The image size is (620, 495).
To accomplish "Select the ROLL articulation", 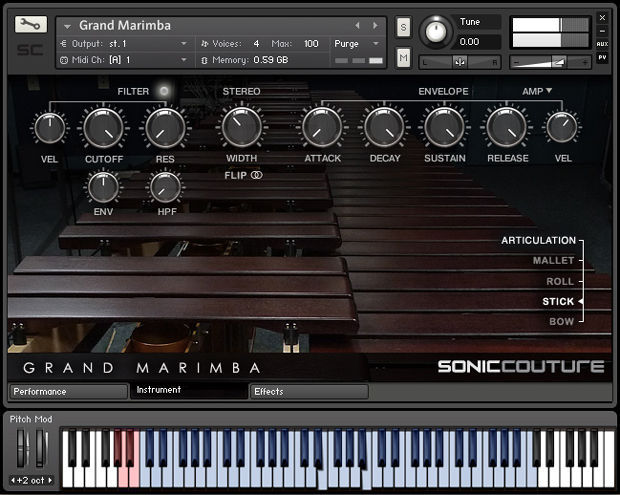I will point(560,281).
